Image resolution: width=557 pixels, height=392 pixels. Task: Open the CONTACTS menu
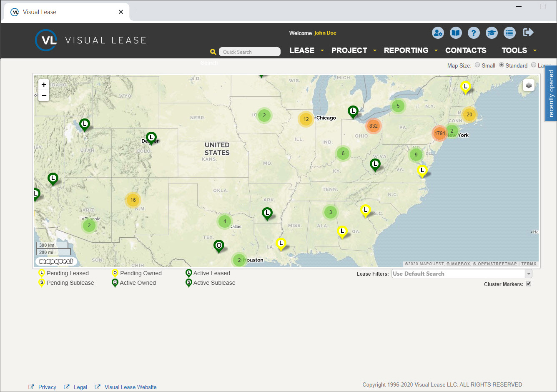pyautogui.click(x=466, y=50)
